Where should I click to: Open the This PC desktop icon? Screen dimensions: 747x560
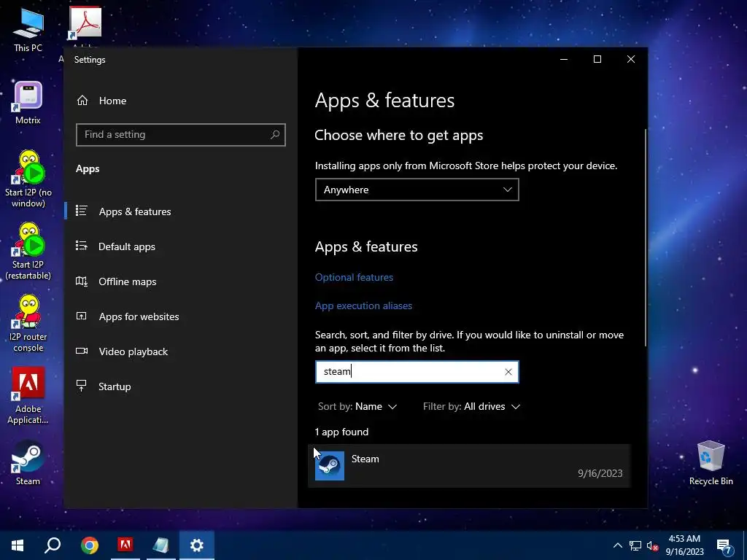coord(28,29)
